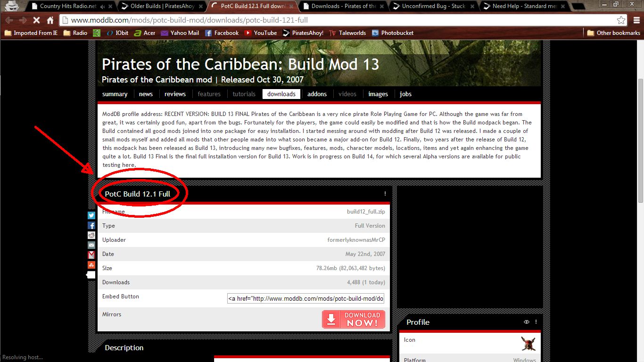644x362 pixels.
Task: Open the Taleworlds bookmark
Action: (x=348, y=33)
